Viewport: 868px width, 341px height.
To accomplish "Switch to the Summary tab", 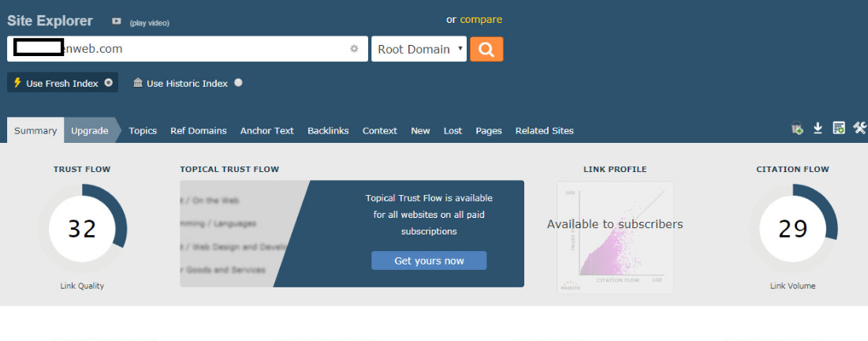I will click(35, 131).
